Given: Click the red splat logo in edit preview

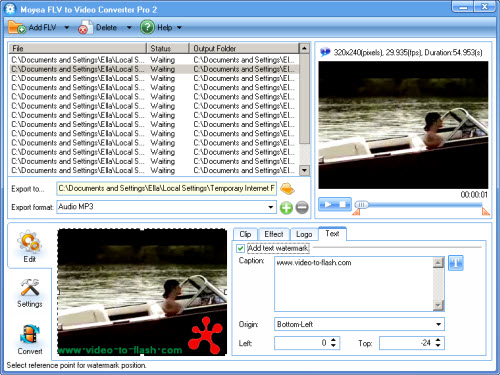Looking at the screenshot, I should [x=205, y=335].
